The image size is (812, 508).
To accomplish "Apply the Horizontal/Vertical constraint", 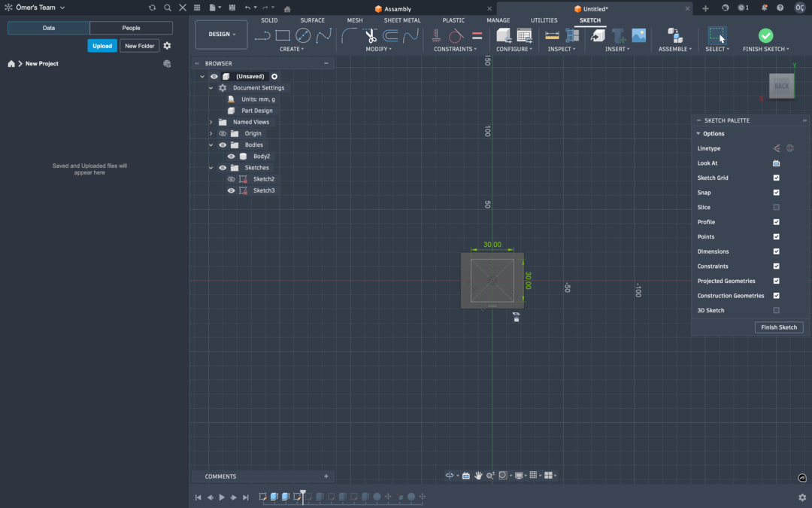I will pos(436,35).
